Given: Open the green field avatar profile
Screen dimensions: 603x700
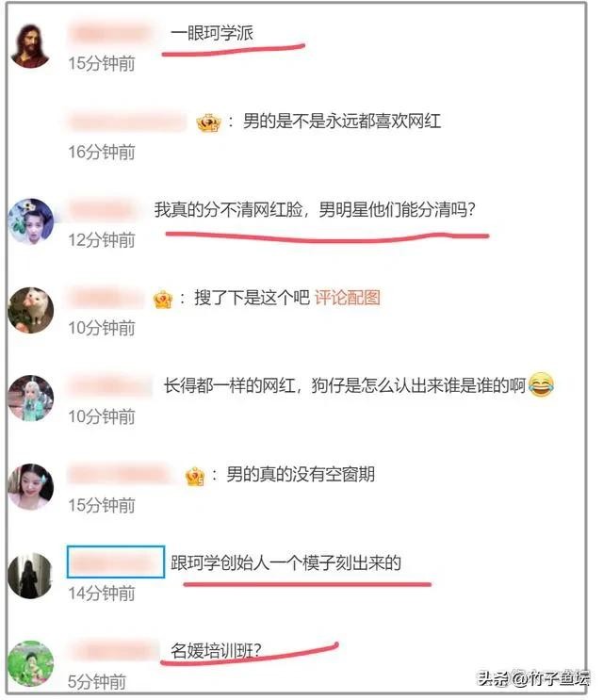Looking at the screenshot, I should coord(31,663).
